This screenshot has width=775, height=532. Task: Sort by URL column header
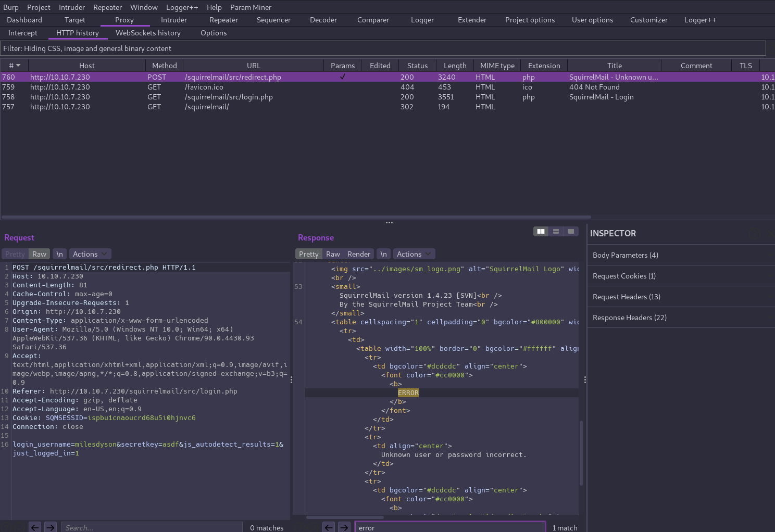click(253, 66)
